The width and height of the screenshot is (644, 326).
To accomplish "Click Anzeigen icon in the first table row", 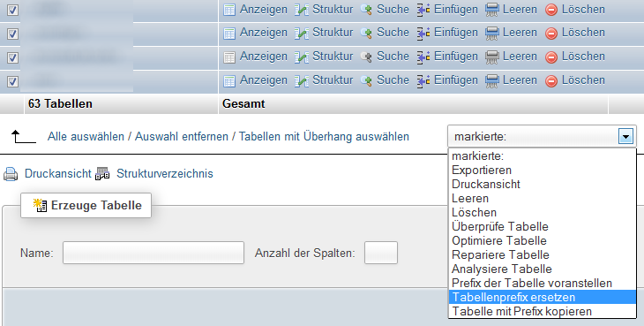I will click(229, 10).
